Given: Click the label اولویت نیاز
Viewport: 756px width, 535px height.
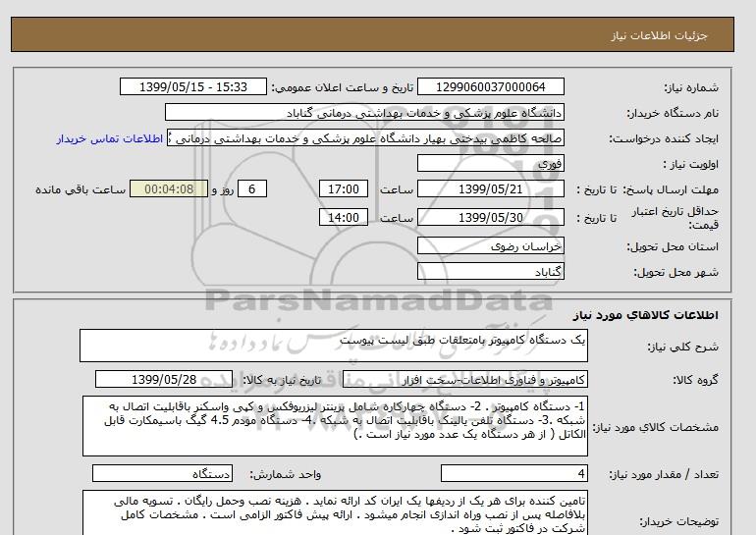Looking at the screenshot, I should point(691,164).
